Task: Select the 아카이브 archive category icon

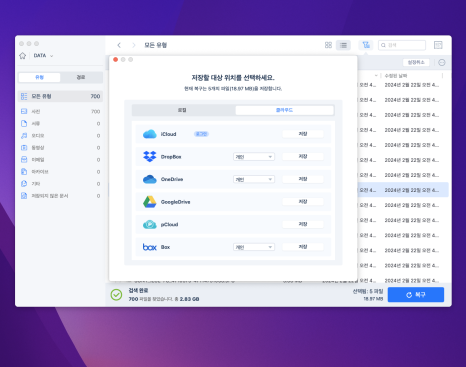Action: 24,171
